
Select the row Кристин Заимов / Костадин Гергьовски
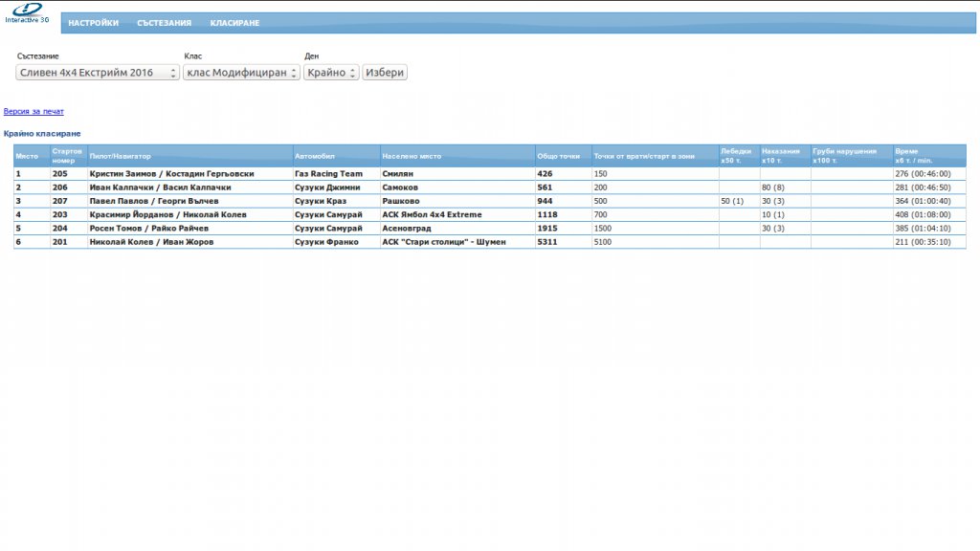(490, 174)
